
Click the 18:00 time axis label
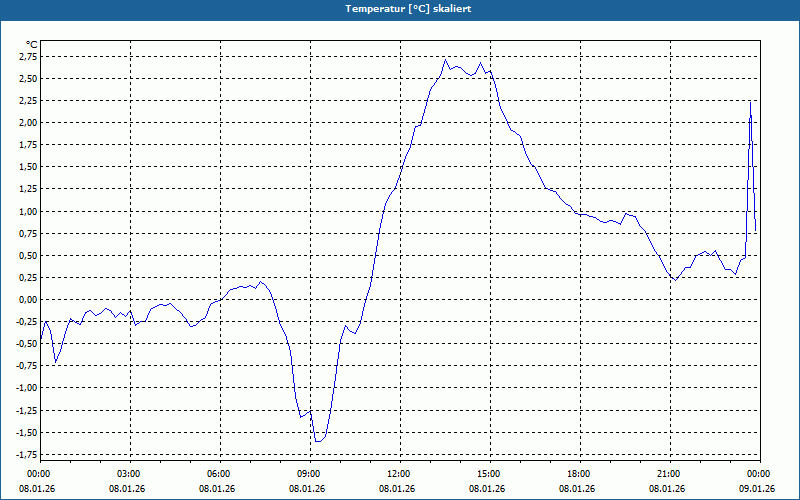coord(580,474)
